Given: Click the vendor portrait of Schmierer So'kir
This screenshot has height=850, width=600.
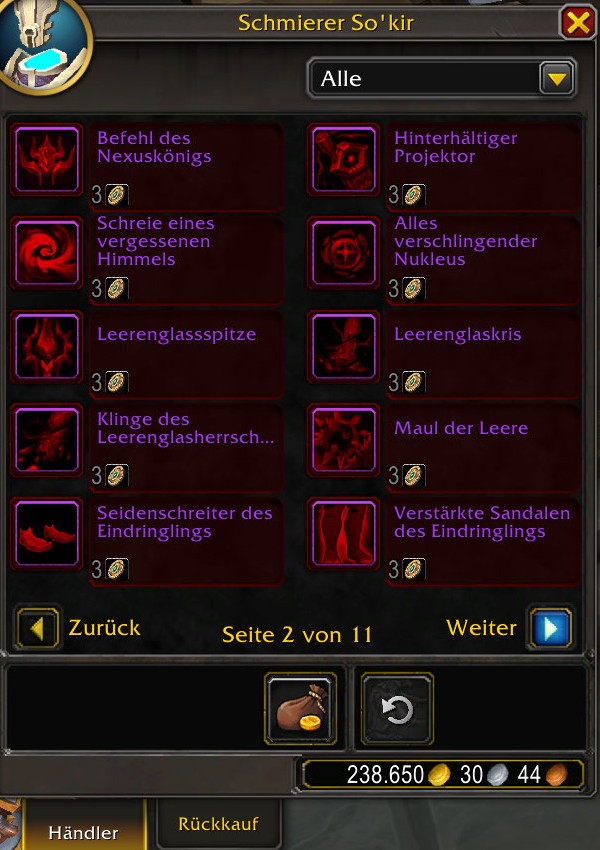Looking at the screenshot, I should coord(43,43).
